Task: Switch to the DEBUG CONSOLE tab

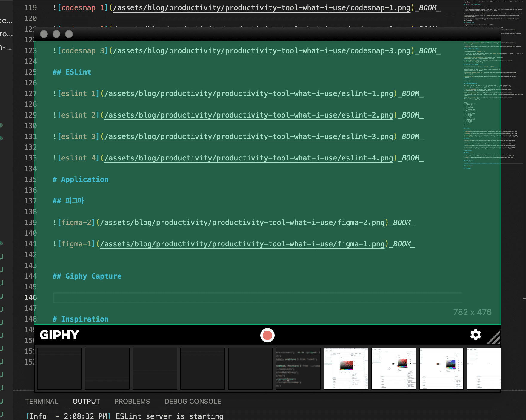Action: (x=193, y=401)
